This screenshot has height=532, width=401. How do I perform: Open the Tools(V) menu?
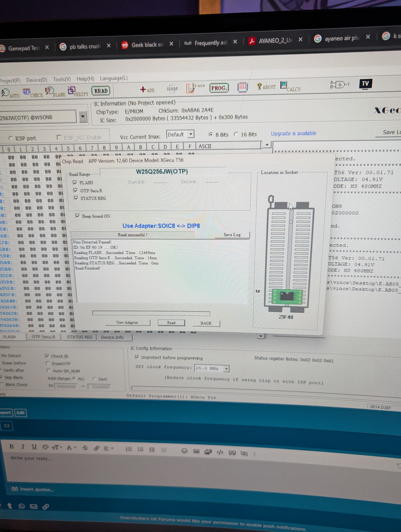[x=62, y=79]
